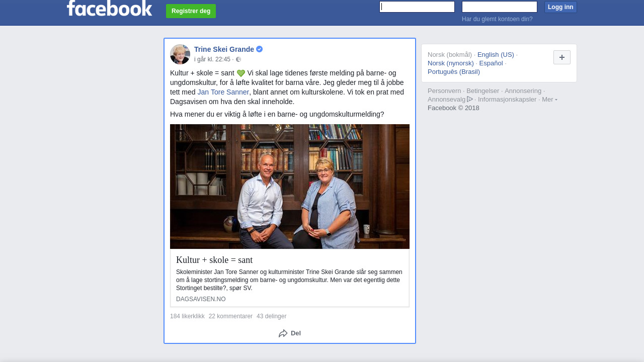644x362 pixels.
Task: Click the AdChoices triangle icon
Action: 470,99
